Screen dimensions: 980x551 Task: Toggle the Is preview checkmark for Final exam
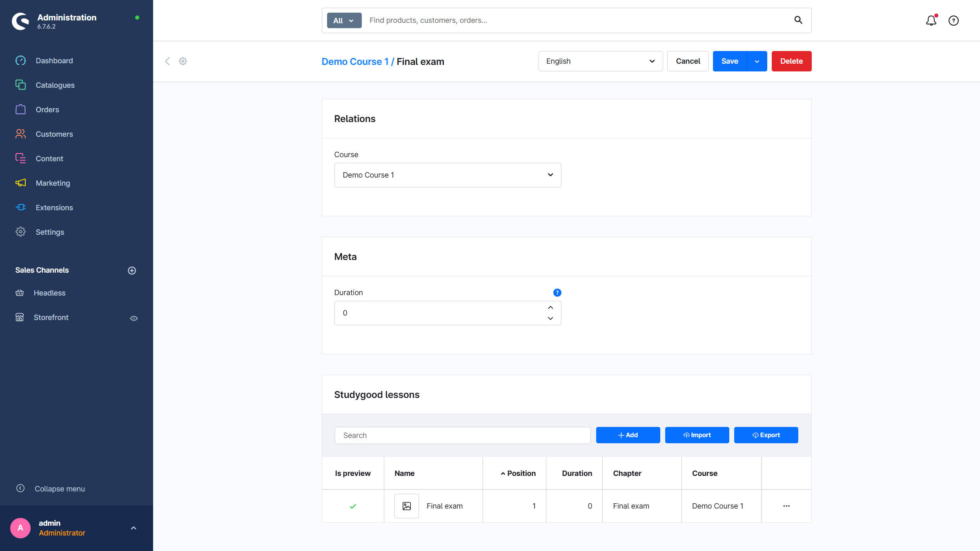(353, 506)
